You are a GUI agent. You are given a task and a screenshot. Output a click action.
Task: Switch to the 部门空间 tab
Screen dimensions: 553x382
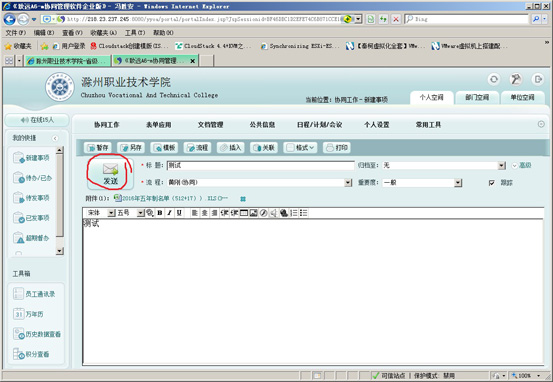(477, 97)
